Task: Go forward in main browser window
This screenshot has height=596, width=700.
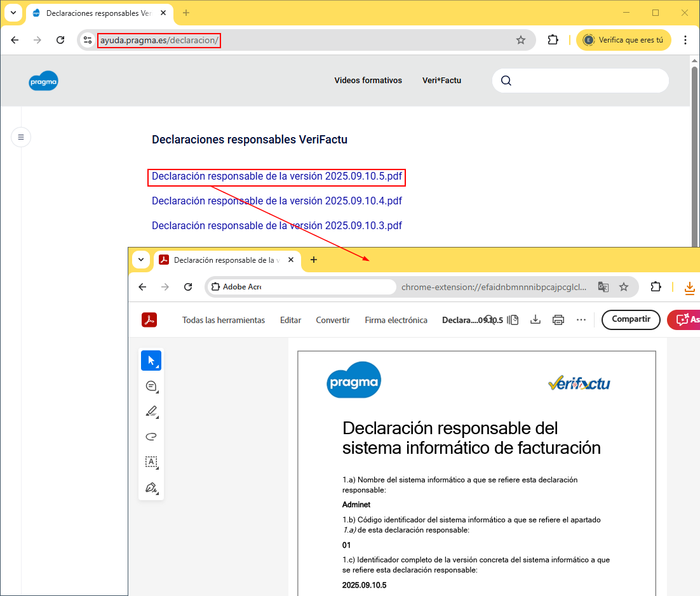Action: [x=37, y=40]
